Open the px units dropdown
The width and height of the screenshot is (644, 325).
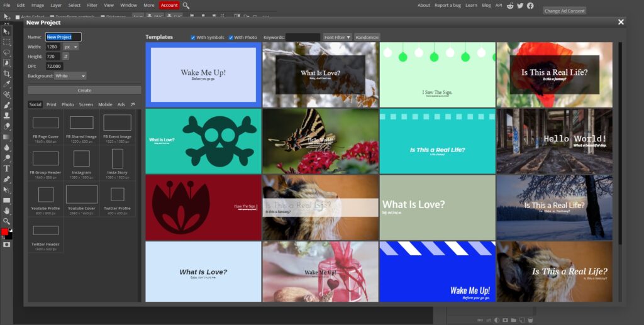(x=71, y=47)
